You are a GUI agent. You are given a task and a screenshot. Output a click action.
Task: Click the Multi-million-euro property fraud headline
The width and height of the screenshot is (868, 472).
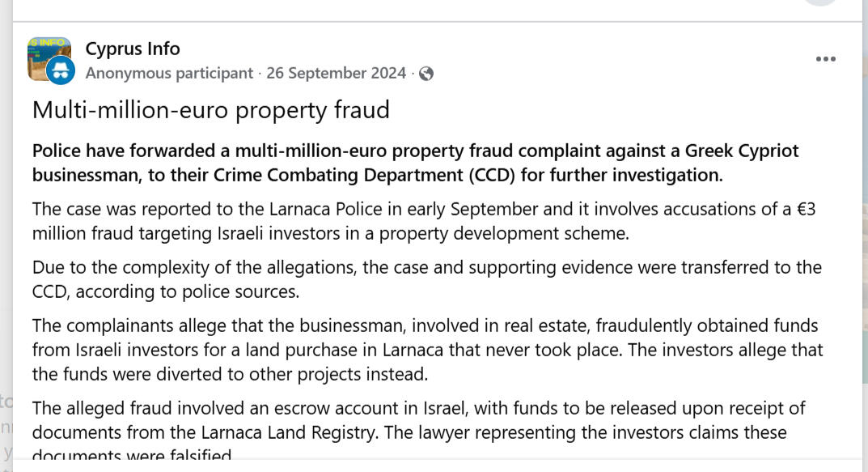pyautogui.click(x=210, y=110)
